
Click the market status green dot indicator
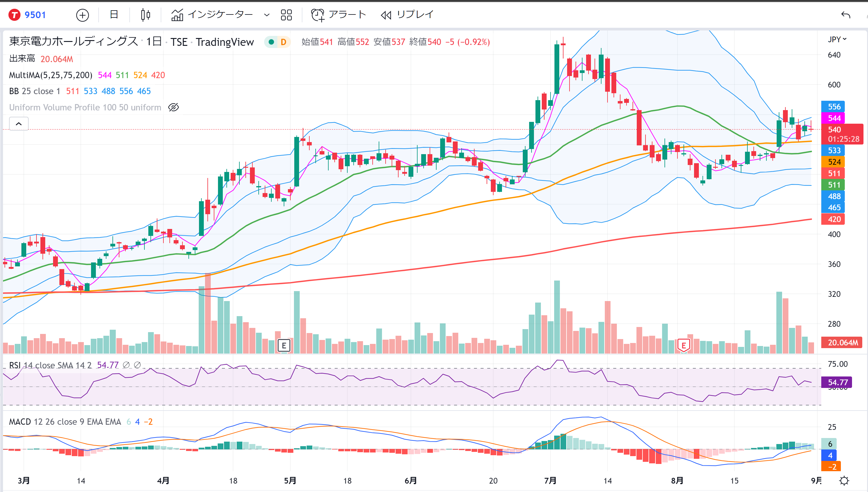tap(271, 42)
